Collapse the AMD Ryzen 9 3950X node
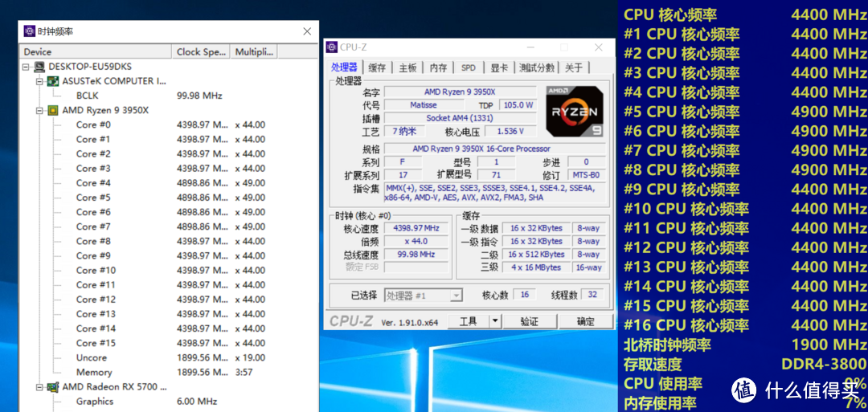The width and height of the screenshot is (868, 412). 40,111
